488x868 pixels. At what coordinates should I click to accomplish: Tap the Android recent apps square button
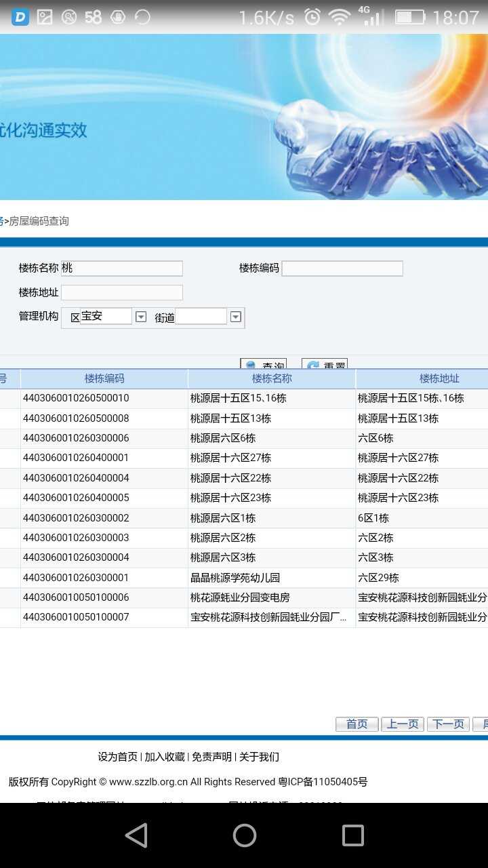click(352, 835)
